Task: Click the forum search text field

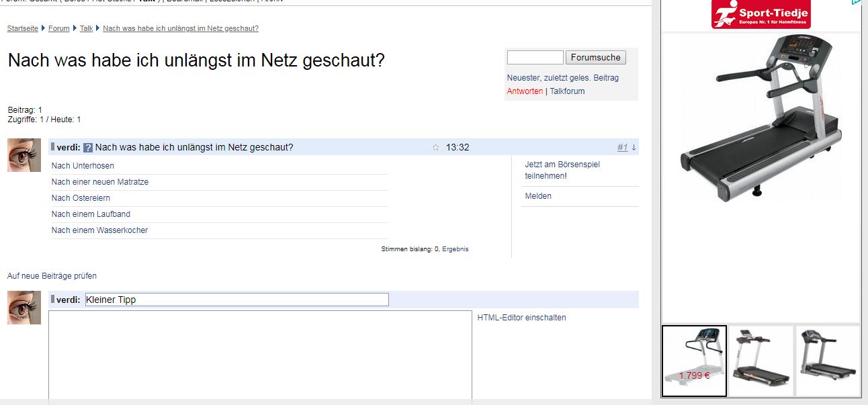Action: click(x=535, y=58)
